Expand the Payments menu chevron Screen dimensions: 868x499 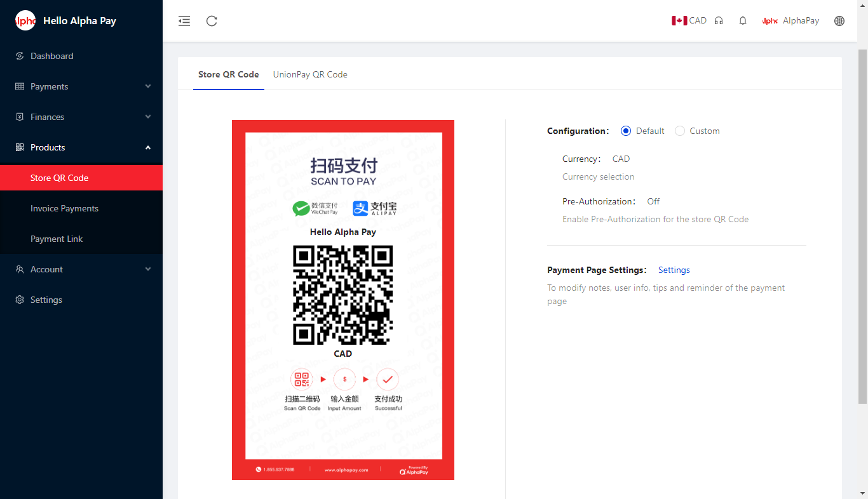(x=148, y=86)
